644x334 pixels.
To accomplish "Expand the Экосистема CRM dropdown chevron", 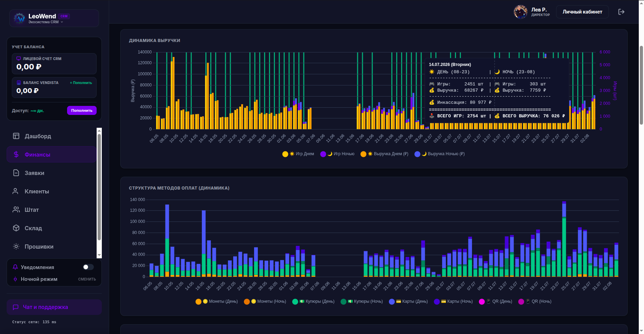I will [62, 22].
